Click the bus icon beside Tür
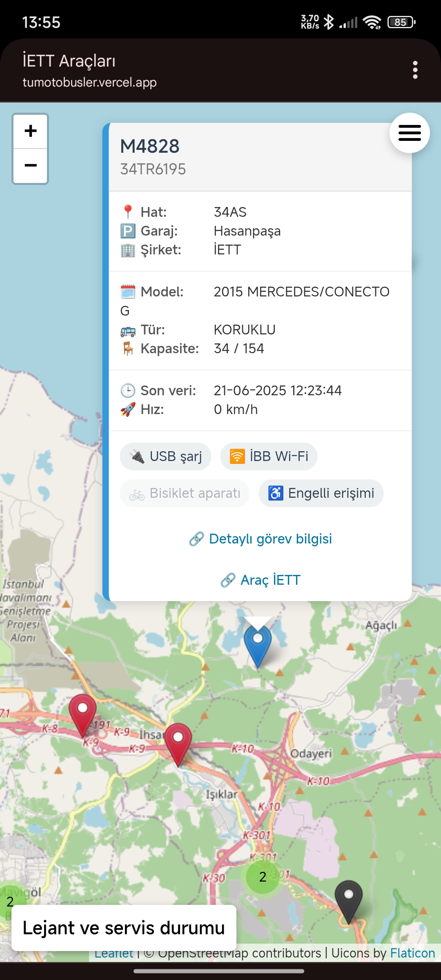The width and height of the screenshot is (441, 980). tap(128, 330)
